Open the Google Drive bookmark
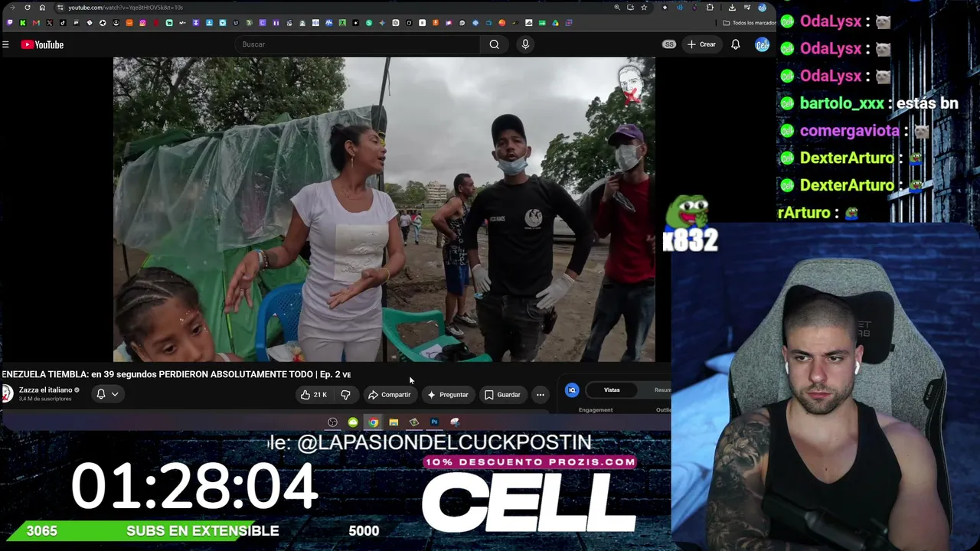 point(555,23)
